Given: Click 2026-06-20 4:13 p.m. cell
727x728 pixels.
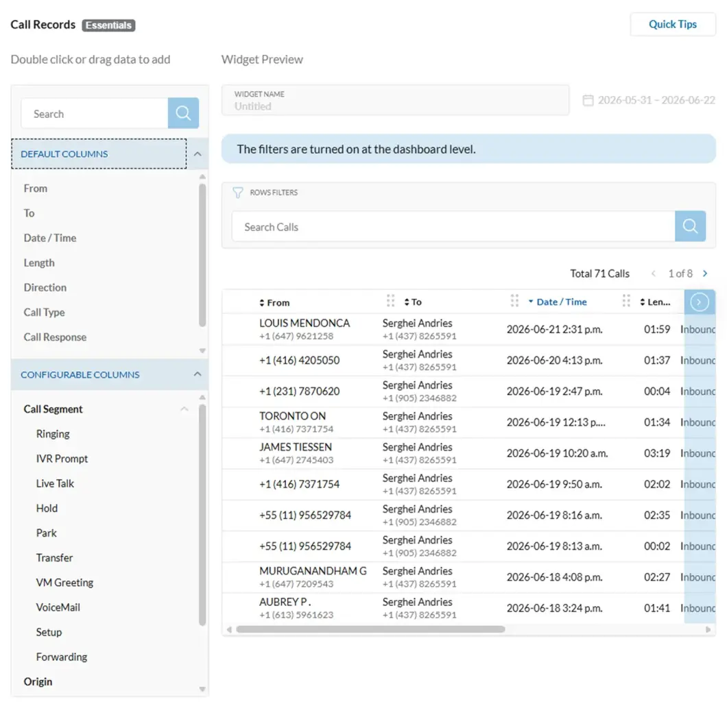Looking at the screenshot, I should [x=553, y=361].
